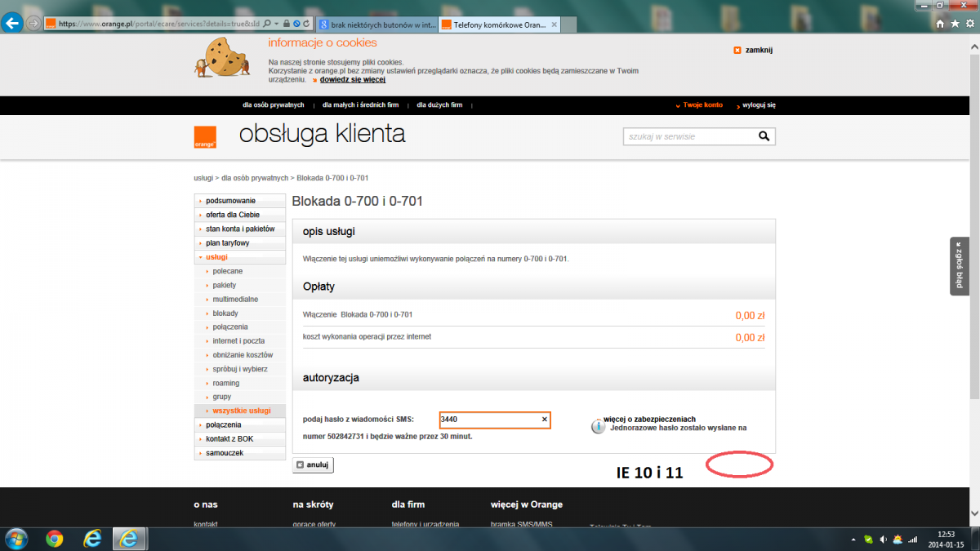Screen dimensions: 980x551
Task: Clear the SMS password field with X
Action: click(x=544, y=420)
